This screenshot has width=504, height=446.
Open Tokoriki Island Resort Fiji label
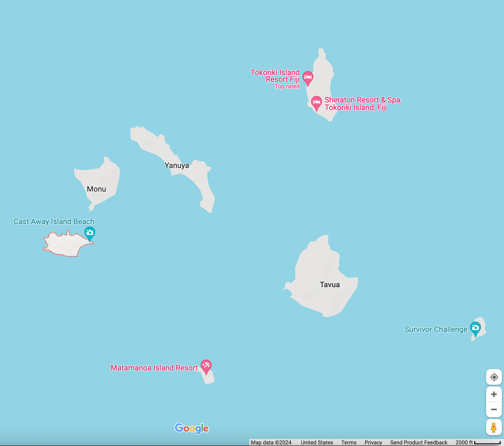[x=275, y=76]
